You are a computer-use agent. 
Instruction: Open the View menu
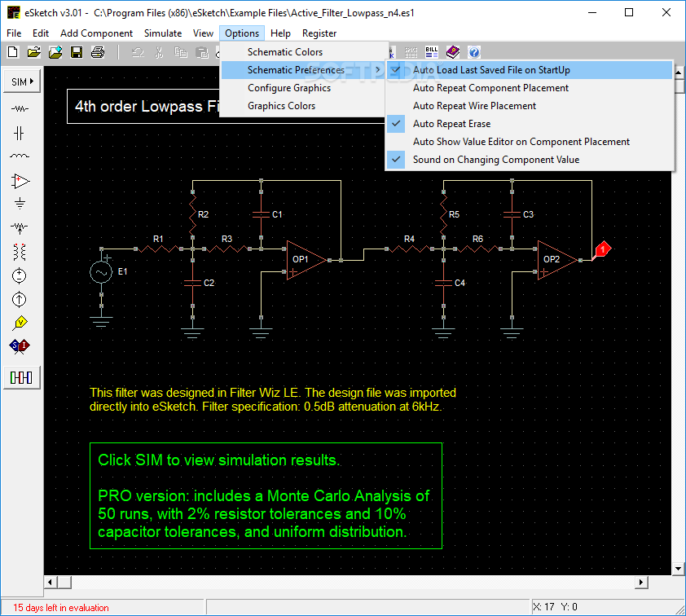pos(203,33)
